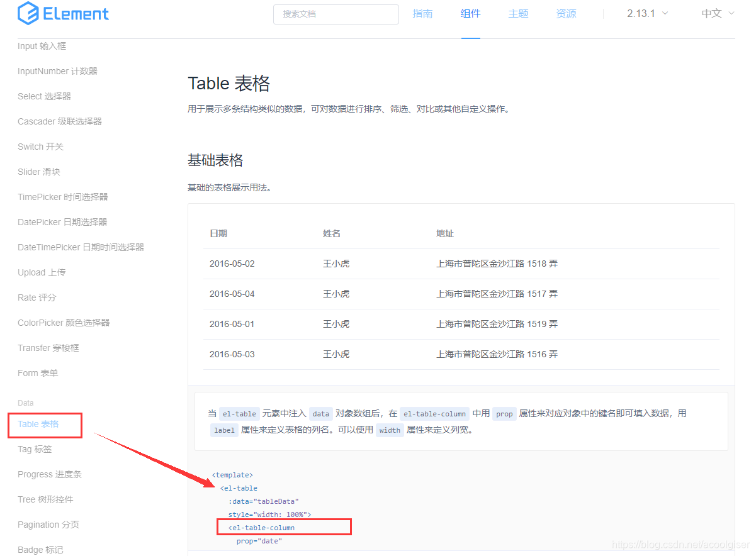Screen dimensions: 756x556
Task: Click address cell 金沙江路 1517 弄
Action: tap(497, 294)
